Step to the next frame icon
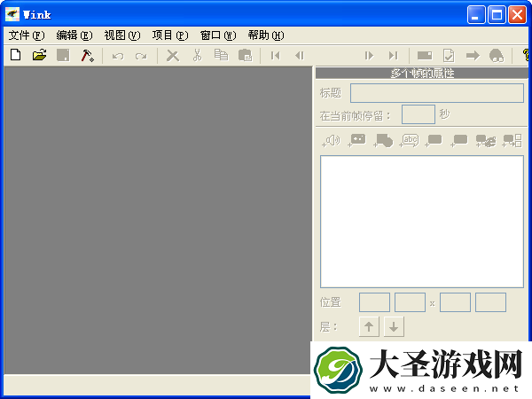 (x=369, y=55)
